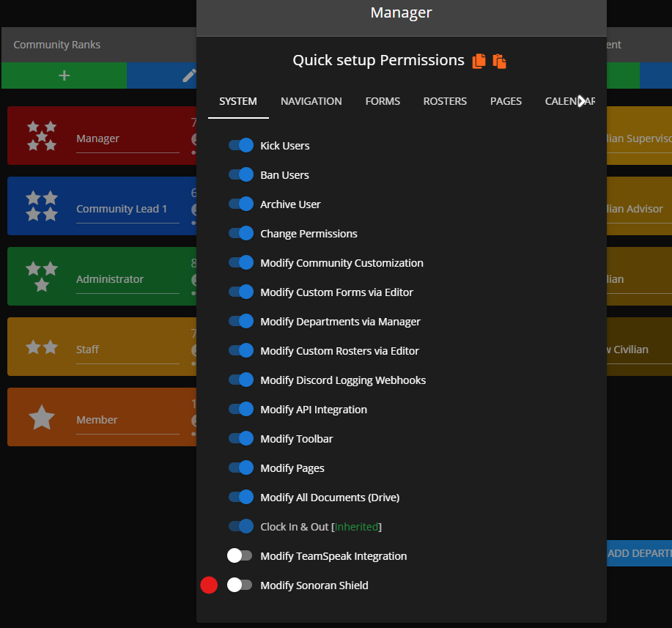Screen dimensions: 672x628
Task: Click the Add Department button
Action: 639,553
